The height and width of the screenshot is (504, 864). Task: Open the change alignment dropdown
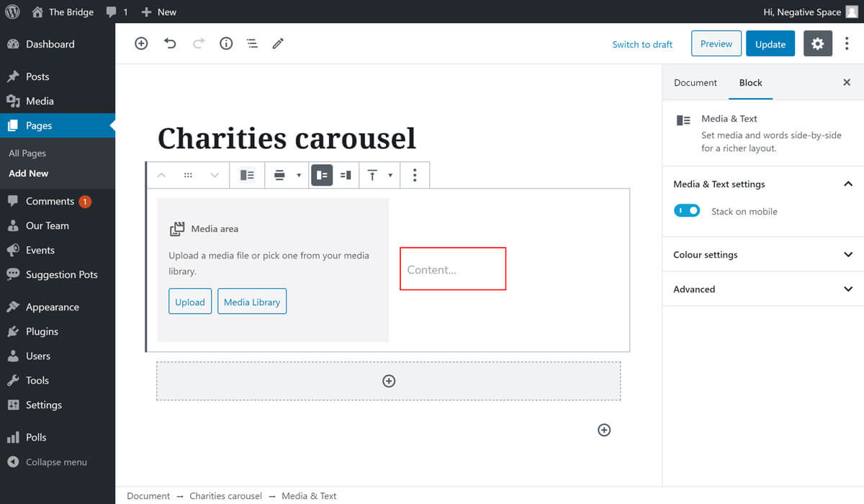(287, 175)
